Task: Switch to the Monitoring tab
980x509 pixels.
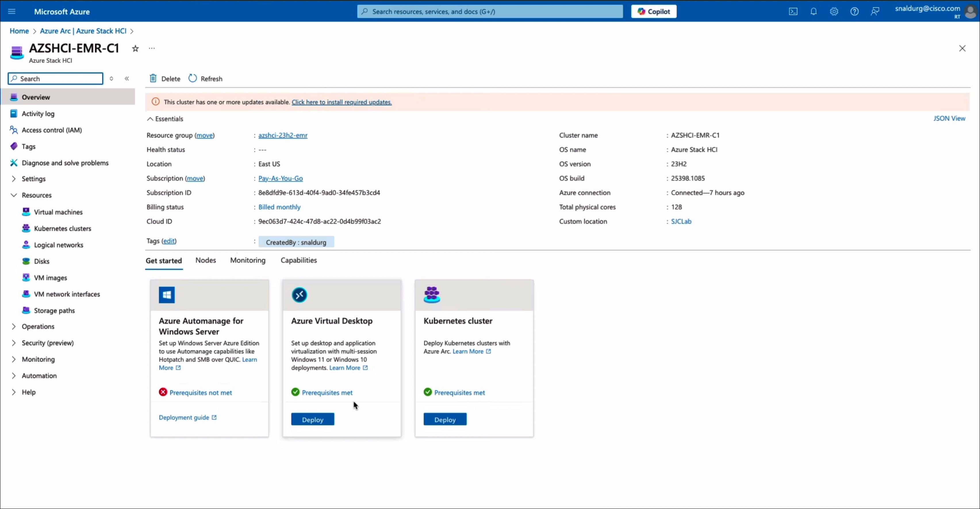Action: tap(248, 260)
